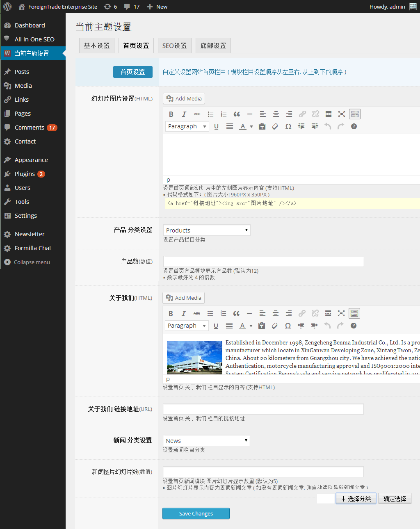Viewport: 420px width, 529px height.
Task: Open Plugins in sidebar menu
Action: [33, 174]
